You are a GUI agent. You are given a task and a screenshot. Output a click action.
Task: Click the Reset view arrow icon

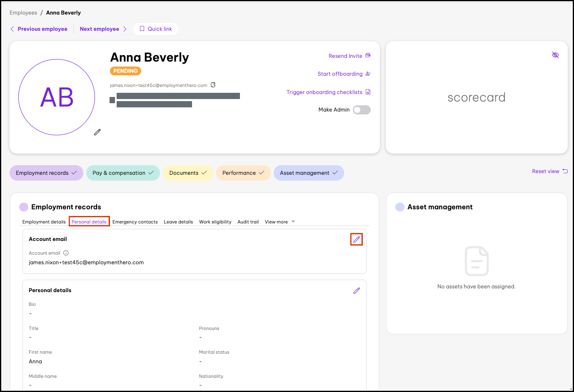[565, 171]
